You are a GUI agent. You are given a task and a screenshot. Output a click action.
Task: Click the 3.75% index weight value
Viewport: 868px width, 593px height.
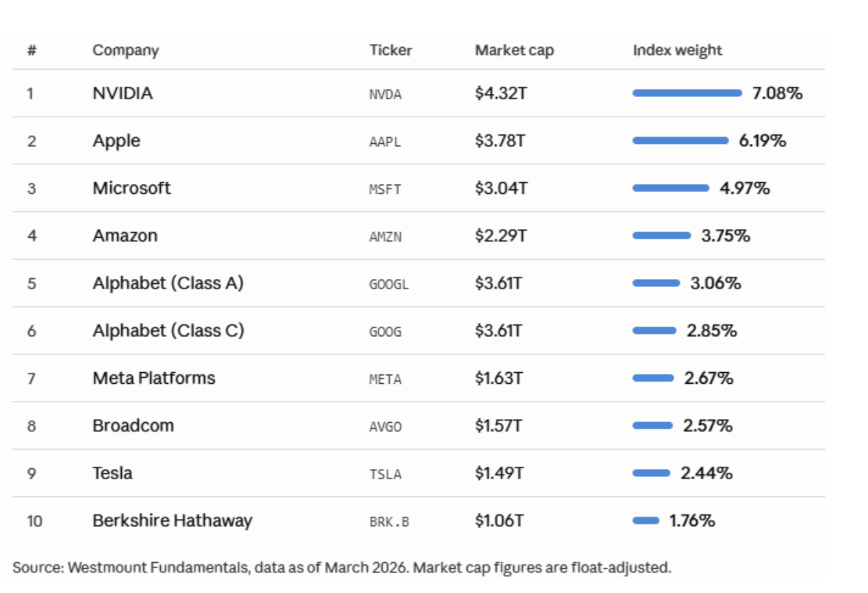point(726,236)
